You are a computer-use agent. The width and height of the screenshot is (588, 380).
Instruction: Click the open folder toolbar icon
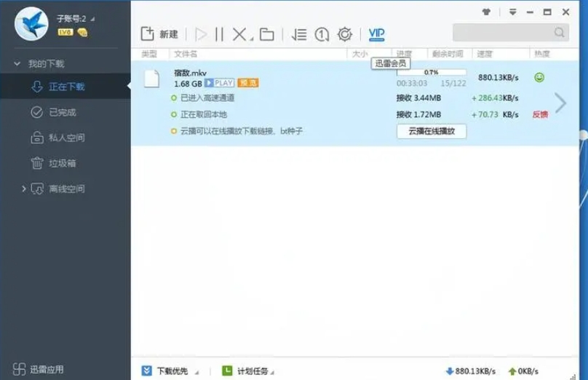[266, 34]
